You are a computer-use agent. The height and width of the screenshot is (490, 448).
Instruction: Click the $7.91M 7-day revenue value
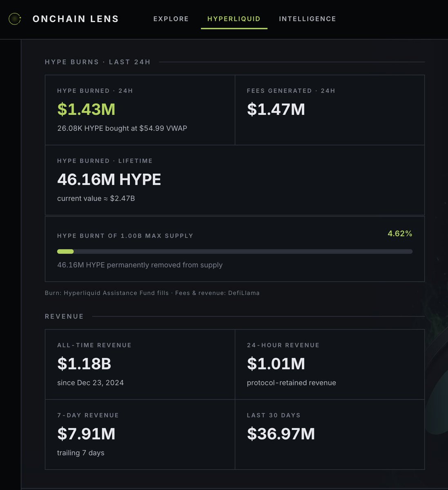(x=86, y=434)
